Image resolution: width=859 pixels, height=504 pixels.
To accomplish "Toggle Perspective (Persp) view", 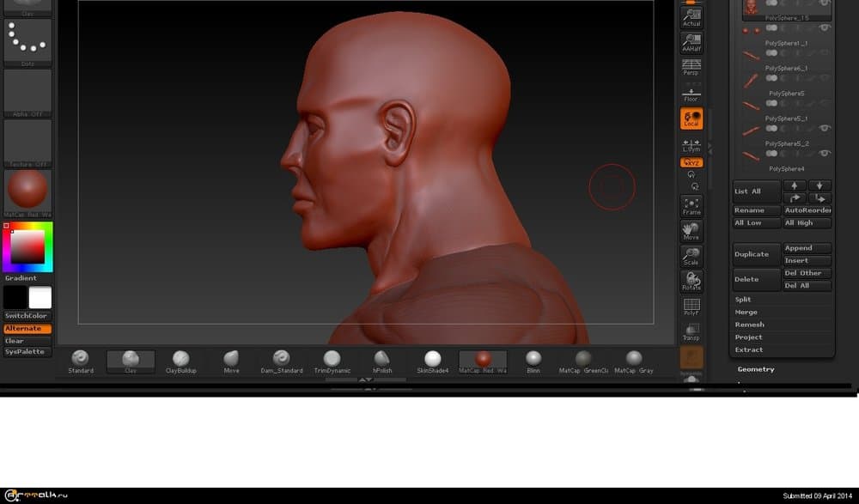I will click(x=691, y=66).
